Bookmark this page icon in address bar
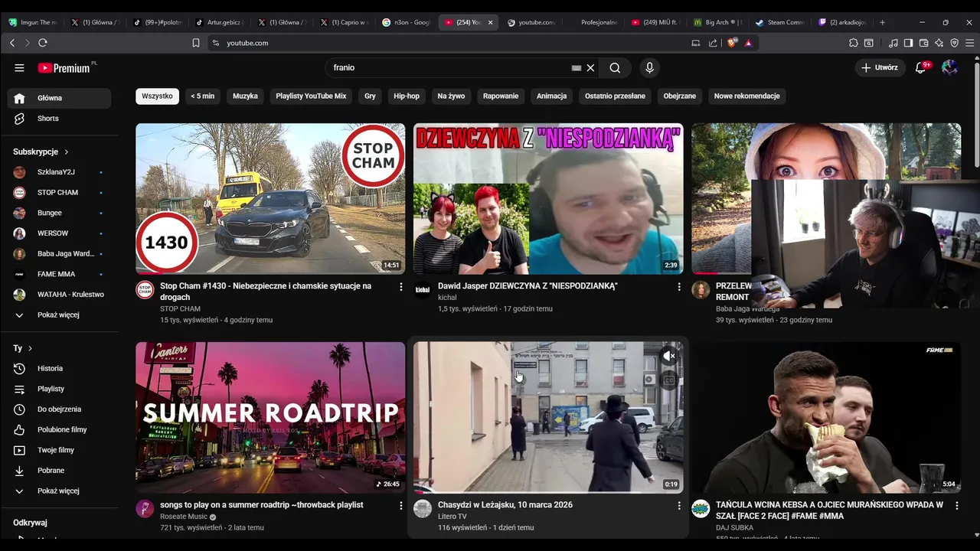 tap(196, 43)
